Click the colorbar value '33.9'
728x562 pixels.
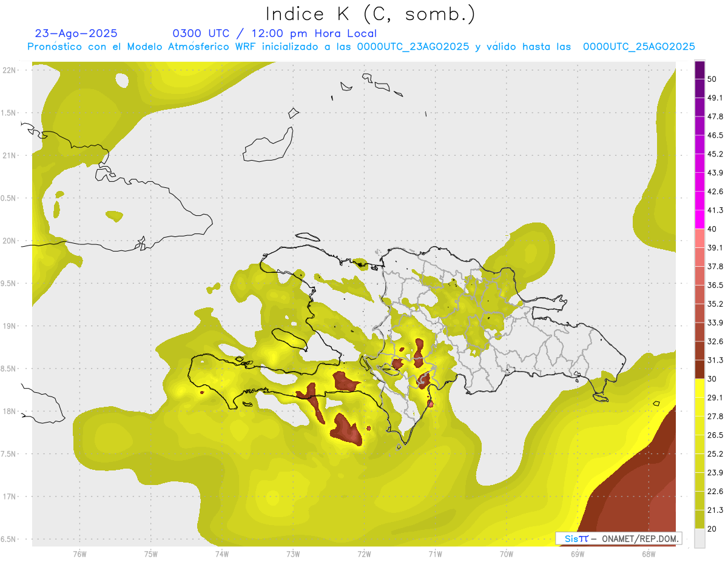click(x=715, y=323)
